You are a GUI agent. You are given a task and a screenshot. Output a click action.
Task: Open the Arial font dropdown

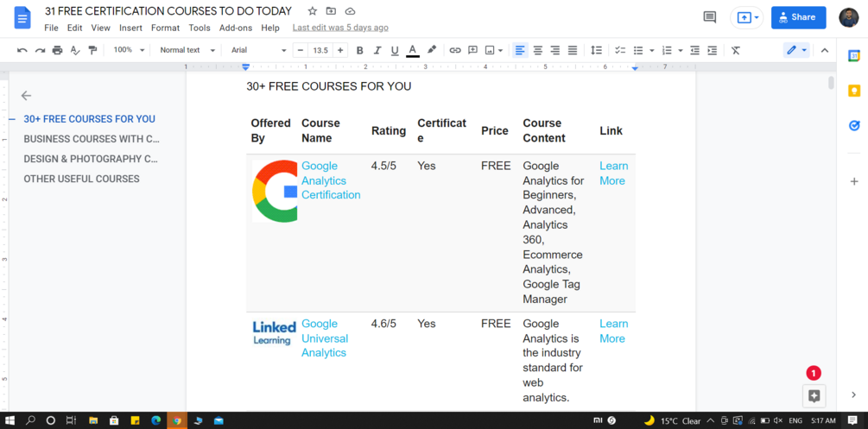258,50
